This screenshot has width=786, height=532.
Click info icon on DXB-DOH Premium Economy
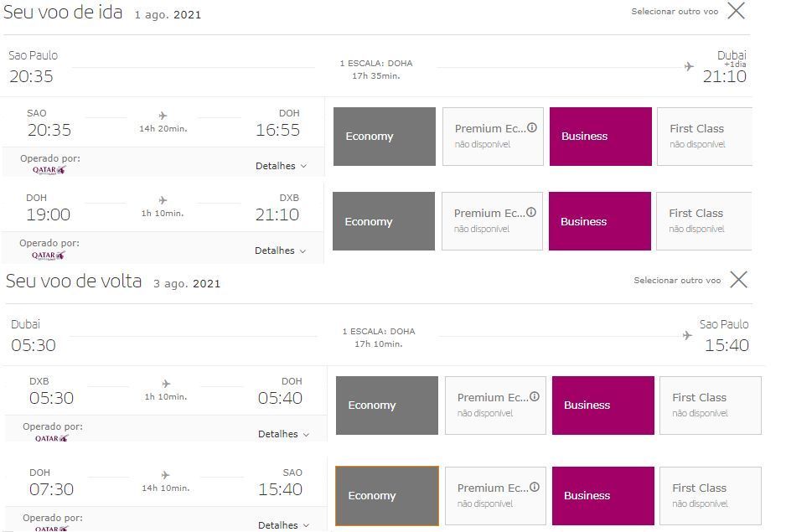point(535,396)
